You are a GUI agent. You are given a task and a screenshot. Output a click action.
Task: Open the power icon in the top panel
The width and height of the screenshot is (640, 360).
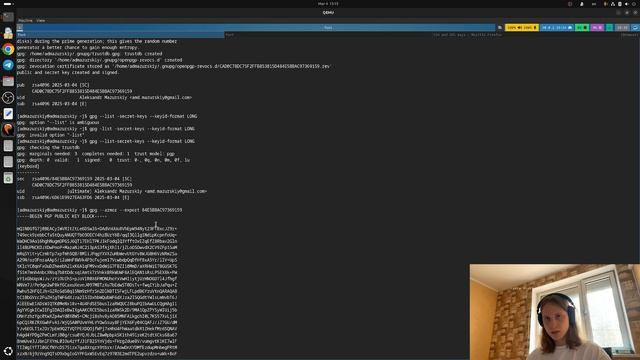(634, 4)
